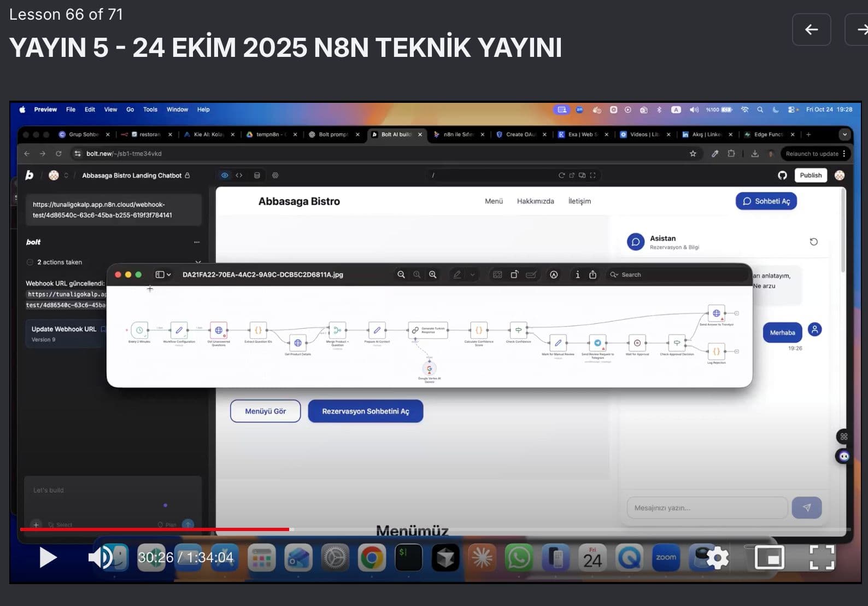Zoom in on Preview image
Screen dimensions: 868x606
(x=433, y=275)
